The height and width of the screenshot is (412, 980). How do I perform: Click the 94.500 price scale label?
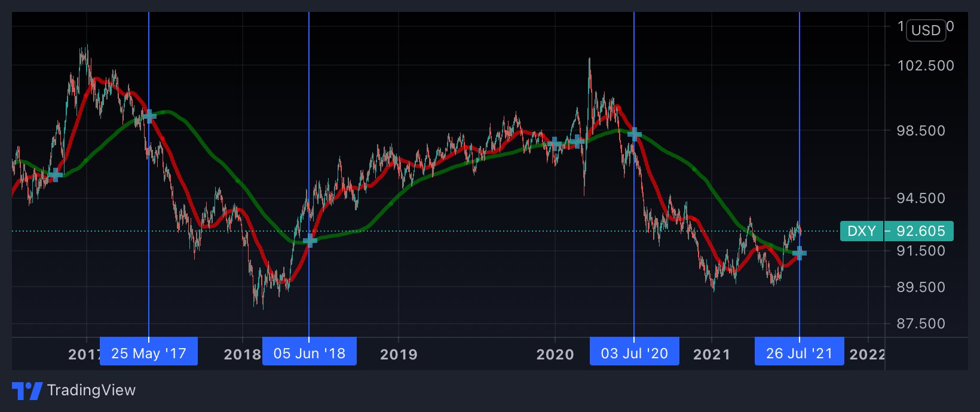click(x=921, y=198)
